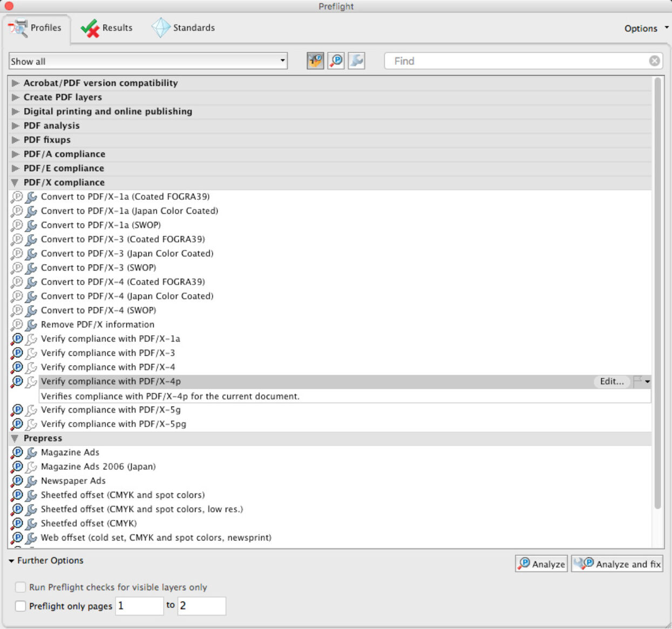Click magnifier icon beside Verify compliance with PDF/X-1a
Screen dimensions: 672x629
[17, 339]
